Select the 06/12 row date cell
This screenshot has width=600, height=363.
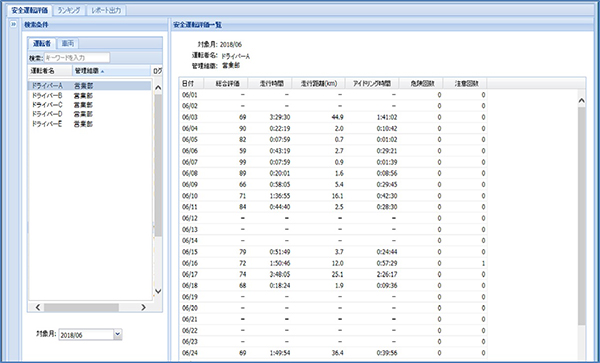pyautogui.click(x=190, y=218)
